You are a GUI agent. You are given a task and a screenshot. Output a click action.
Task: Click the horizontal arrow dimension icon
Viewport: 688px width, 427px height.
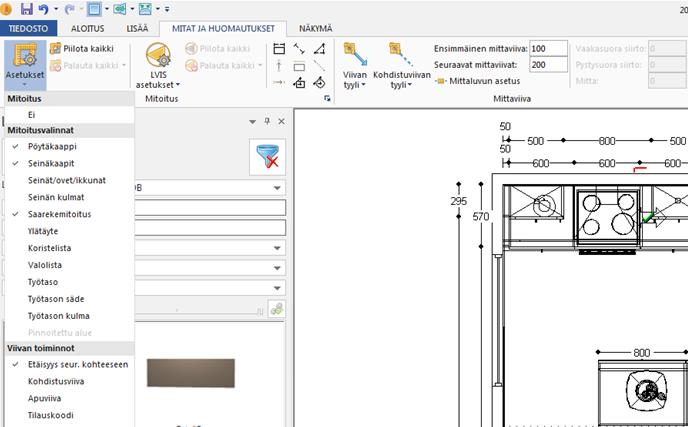279,82
